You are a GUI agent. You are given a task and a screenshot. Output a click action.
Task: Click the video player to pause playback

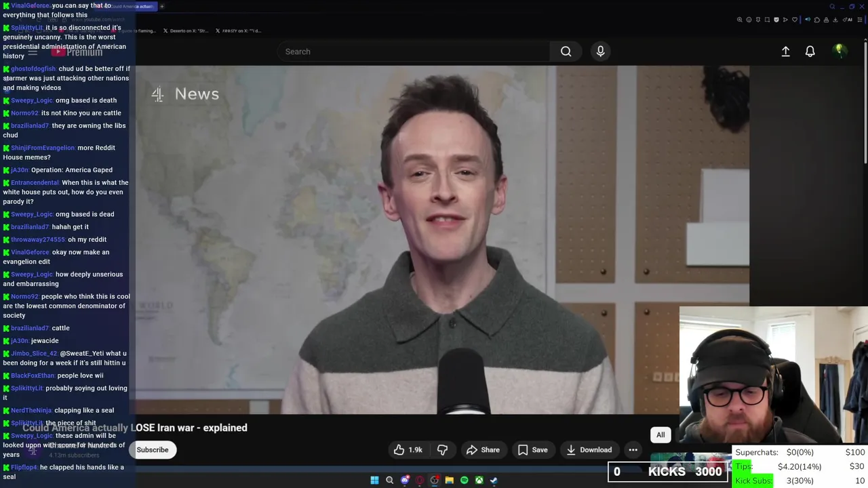(442, 240)
